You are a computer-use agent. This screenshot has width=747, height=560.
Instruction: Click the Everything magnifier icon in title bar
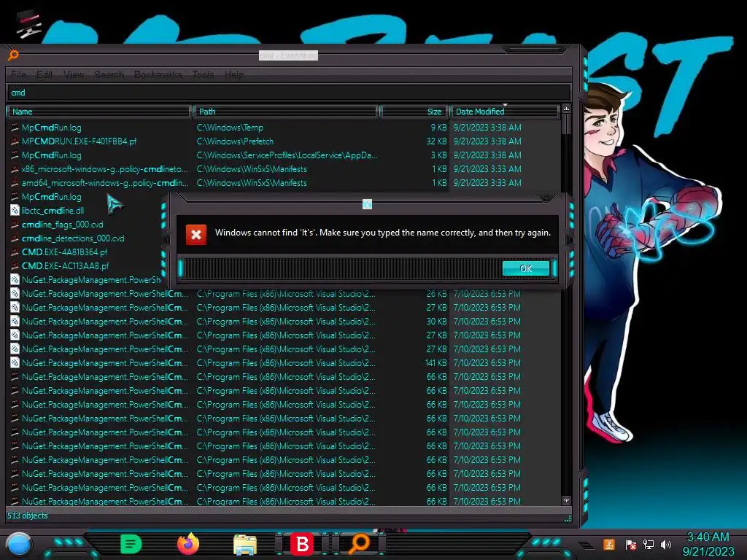(13, 55)
